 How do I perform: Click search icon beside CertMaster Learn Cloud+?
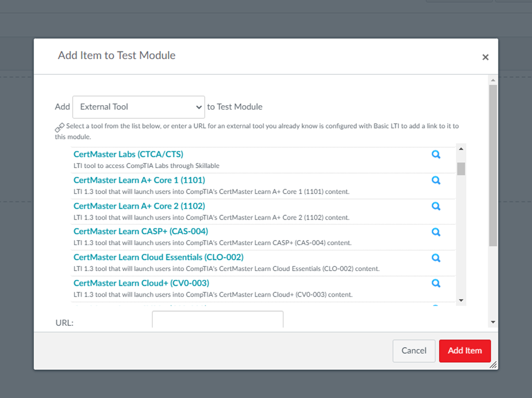435,283
